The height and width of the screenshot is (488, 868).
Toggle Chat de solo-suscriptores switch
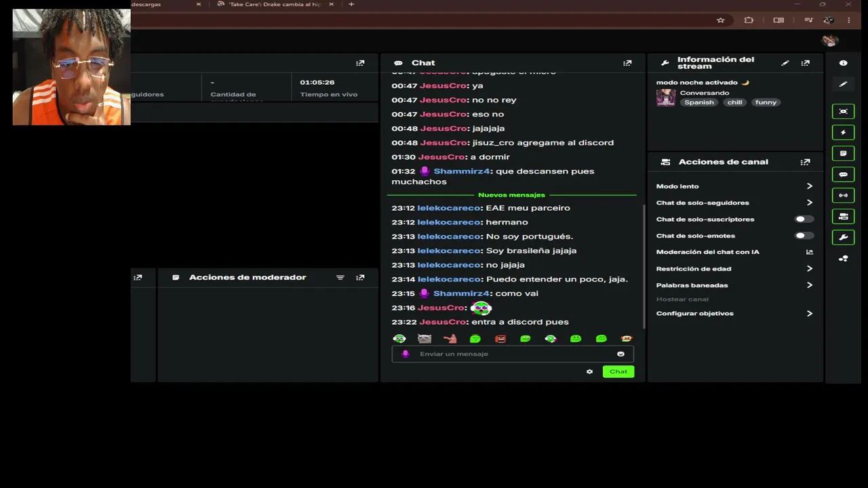[x=804, y=219]
